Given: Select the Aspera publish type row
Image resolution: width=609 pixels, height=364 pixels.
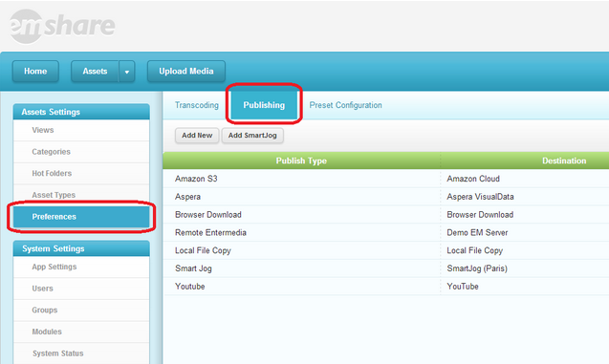Looking at the screenshot, I should click(x=187, y=197).
